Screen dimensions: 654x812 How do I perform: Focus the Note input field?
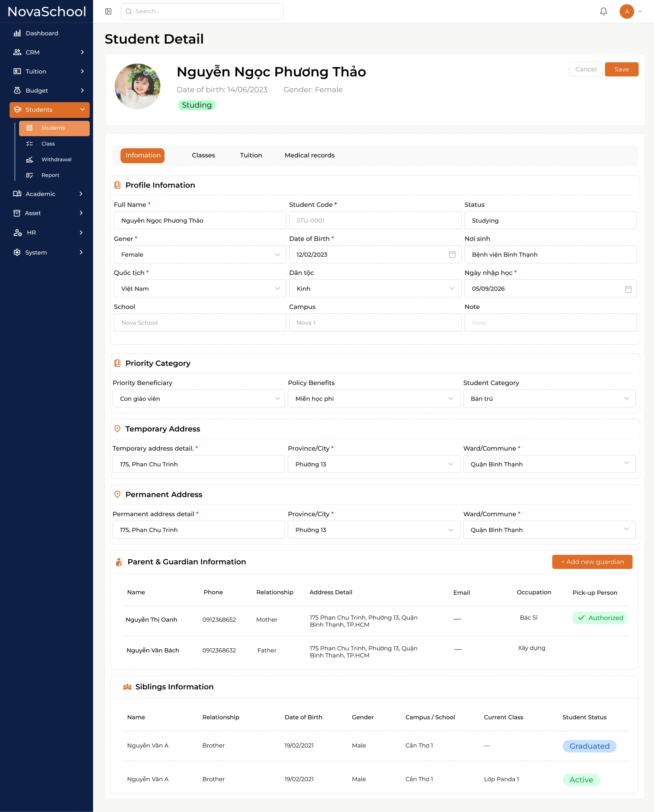pyautogui.click(x=550, y=323)
